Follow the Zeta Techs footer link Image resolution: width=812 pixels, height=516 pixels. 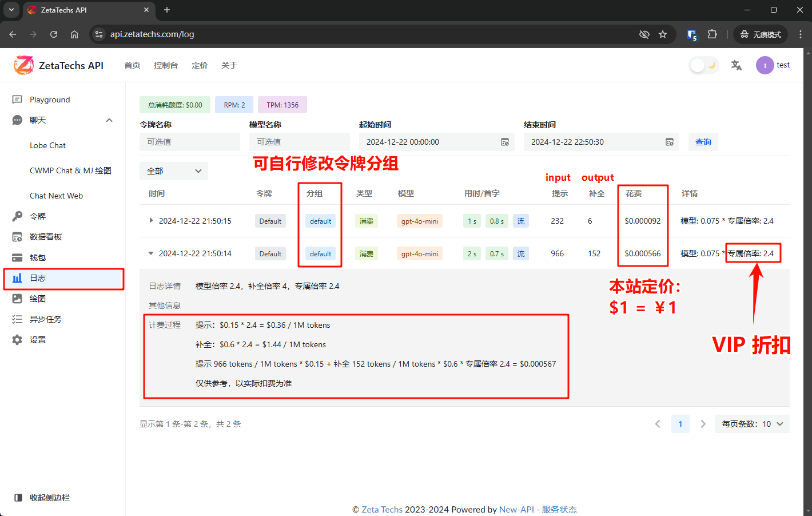pyautogui.click(x=382, y=509)
